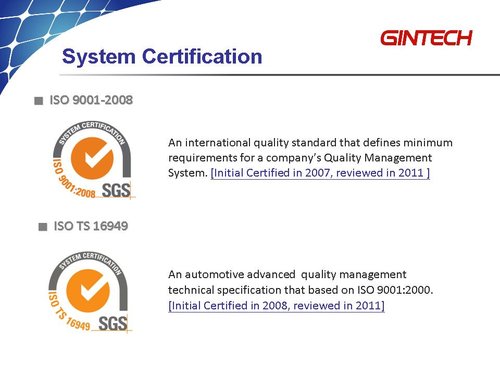The width and height of the screenshot is (500, 375).
Task: Click the 'An international quality standard' text line
Action: tap(310, 143)
